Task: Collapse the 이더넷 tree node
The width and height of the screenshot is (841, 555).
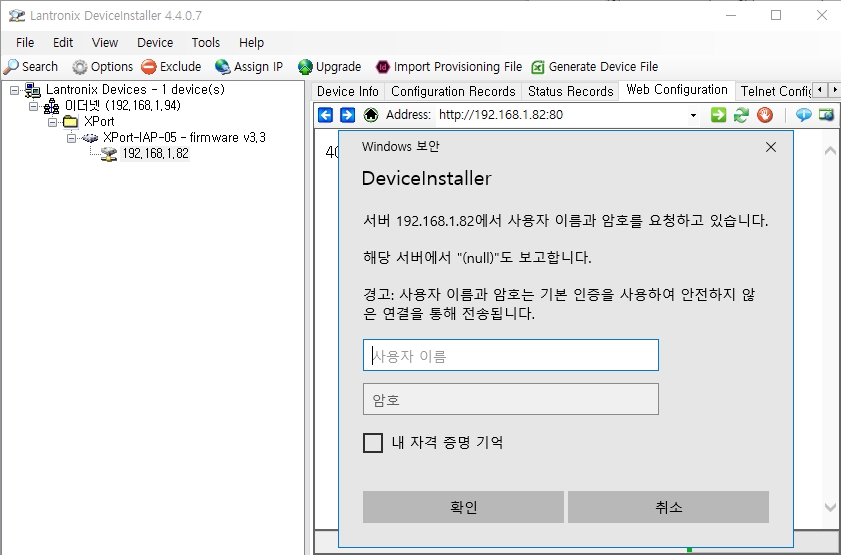Action: (33, 106)
